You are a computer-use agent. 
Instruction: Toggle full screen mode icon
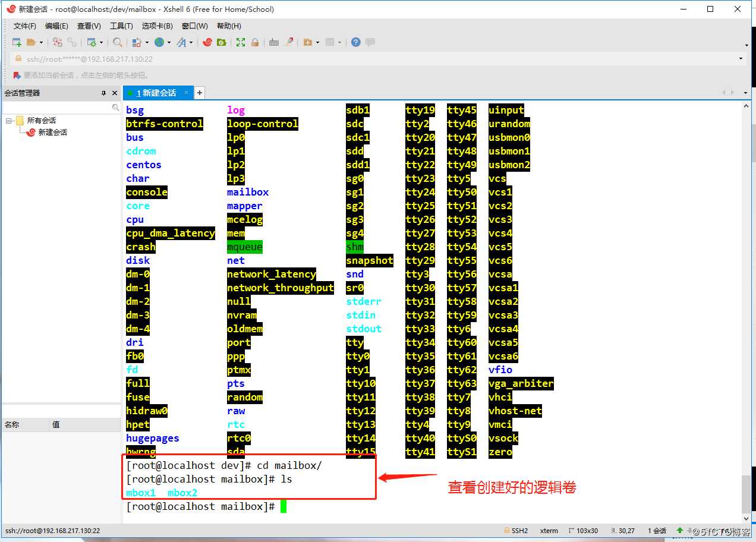240,42
